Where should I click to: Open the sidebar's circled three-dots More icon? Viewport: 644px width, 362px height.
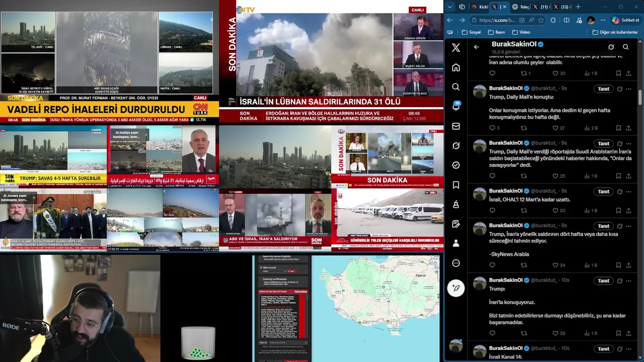(x=456, y=263)
